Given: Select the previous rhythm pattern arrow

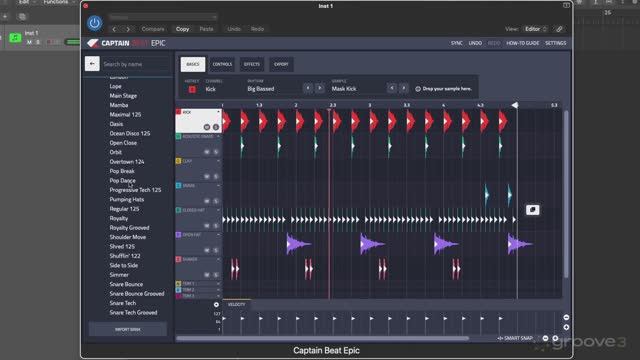Looking at the screenshot, I should [x=308, y=88].
